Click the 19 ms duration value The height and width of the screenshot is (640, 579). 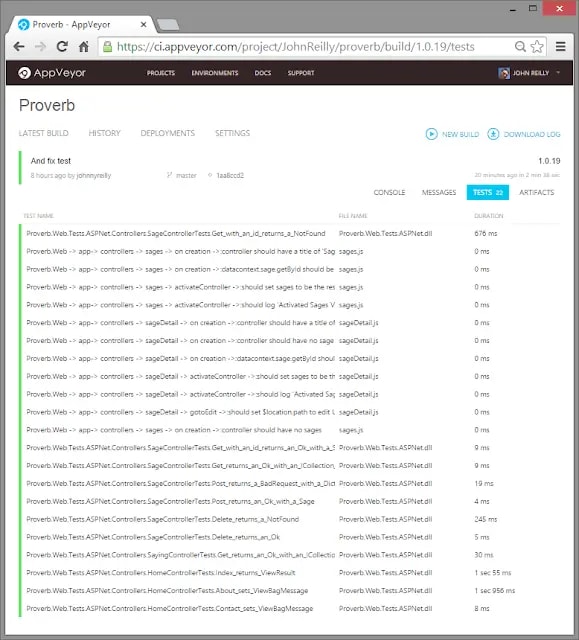(484, 483)
